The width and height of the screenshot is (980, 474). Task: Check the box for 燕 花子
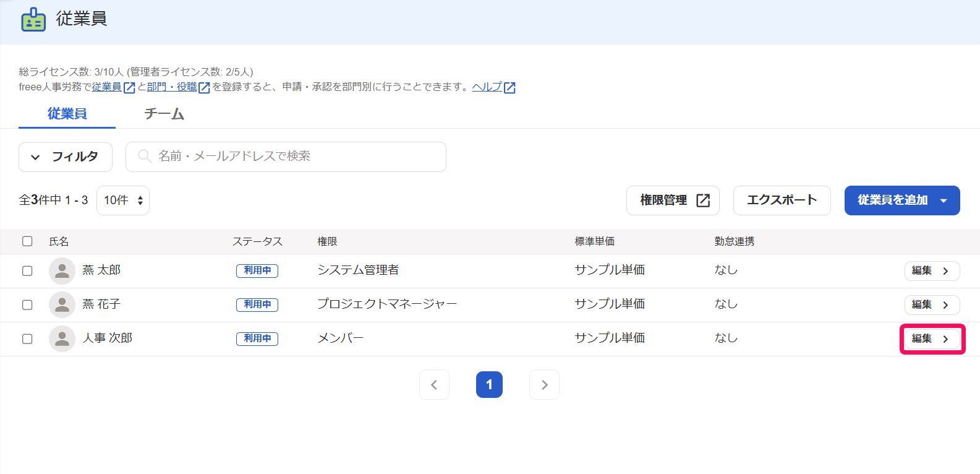(x=27, y=305)
